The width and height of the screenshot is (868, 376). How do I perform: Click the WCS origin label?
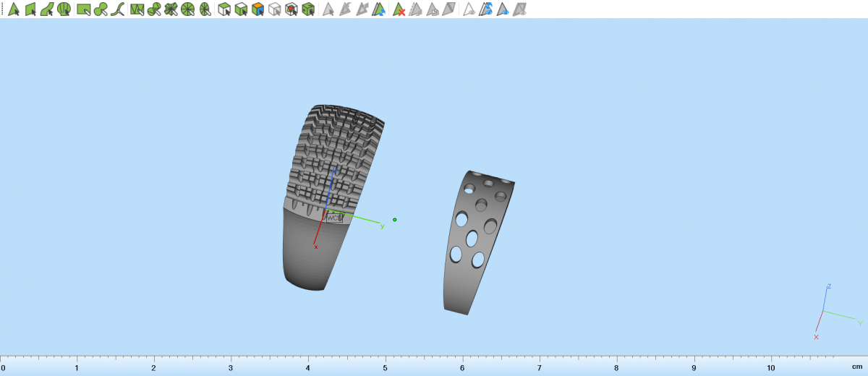[333, 218]
